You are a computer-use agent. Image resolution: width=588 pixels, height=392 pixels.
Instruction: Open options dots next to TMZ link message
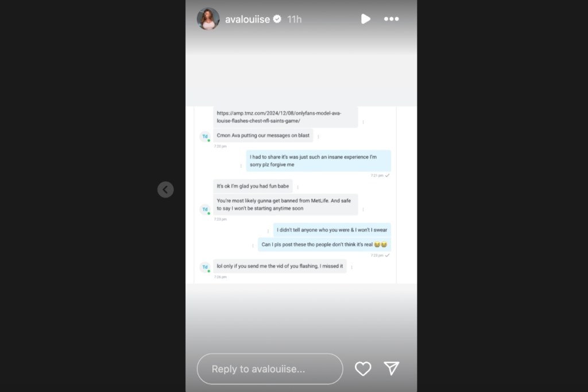[363, 122]
